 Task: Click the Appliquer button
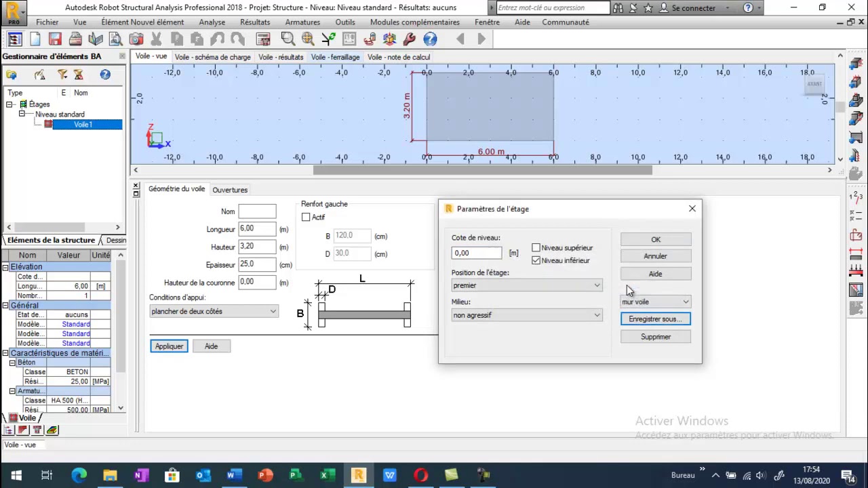click(169, 346)
